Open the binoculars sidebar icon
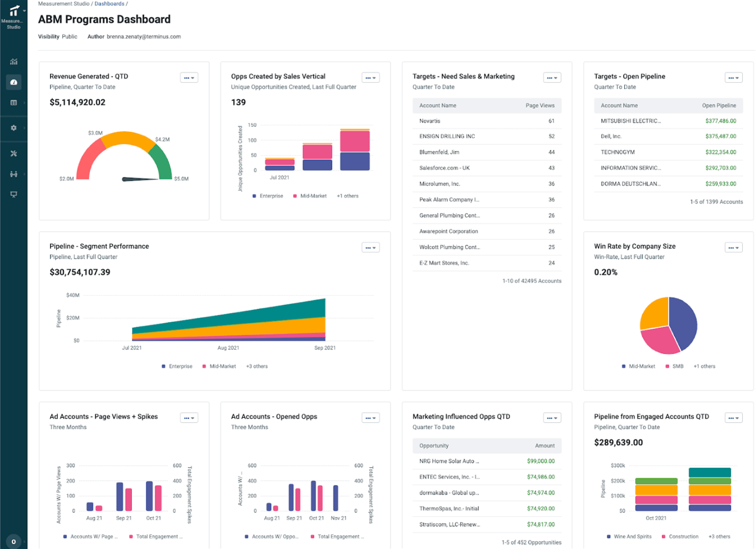The image size is (756, 549). click(x=14, y=174)
